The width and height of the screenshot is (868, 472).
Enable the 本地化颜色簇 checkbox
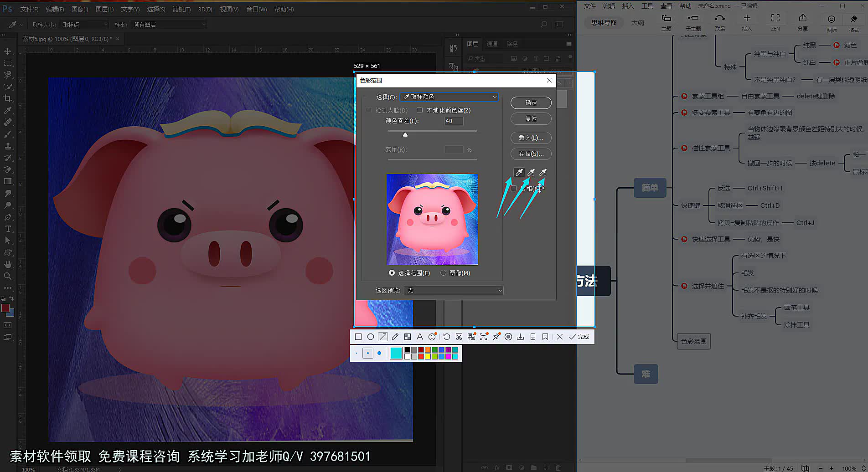click(419, 110)
